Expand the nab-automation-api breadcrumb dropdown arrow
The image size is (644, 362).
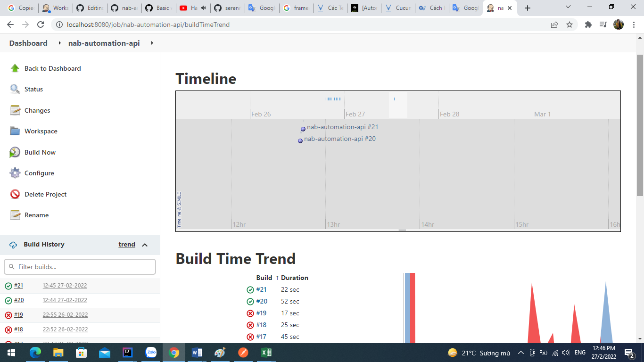pyautogui.click(x=152, y=43)
